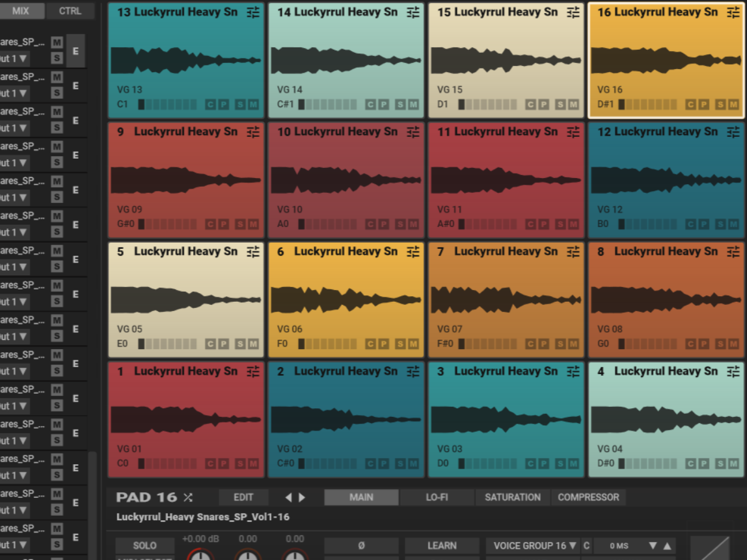747x560 pixels.
Task: Open settings icon on pad 16
Action: [733, 12]
